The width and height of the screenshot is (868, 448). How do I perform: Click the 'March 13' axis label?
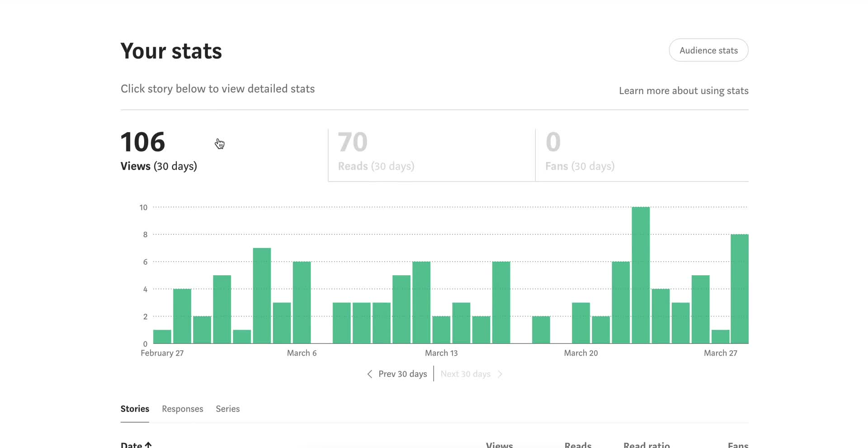coord(441,353)
